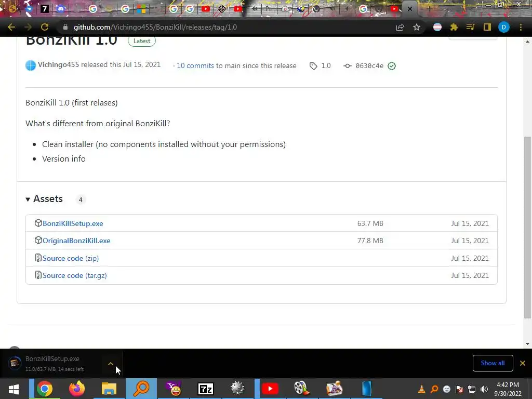
Task: Open the 1.0 tag link
Action: (320, 66)
